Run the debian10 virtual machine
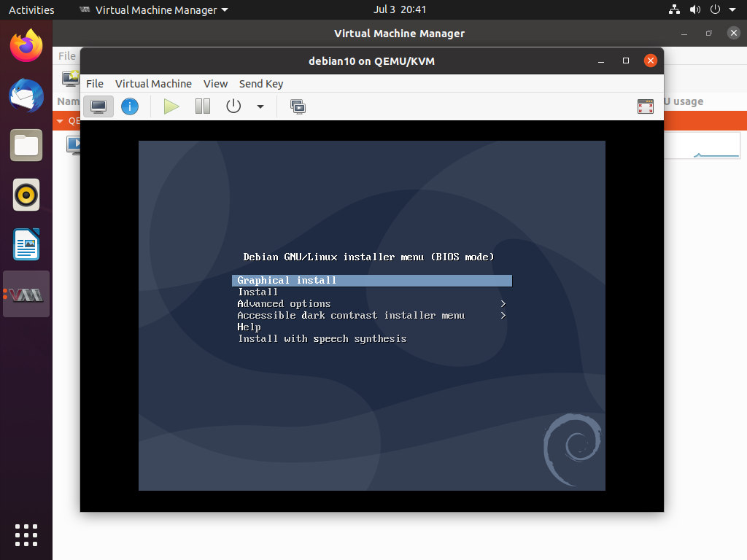The width and height of the screenshot is (747, 560). [171, 106]
